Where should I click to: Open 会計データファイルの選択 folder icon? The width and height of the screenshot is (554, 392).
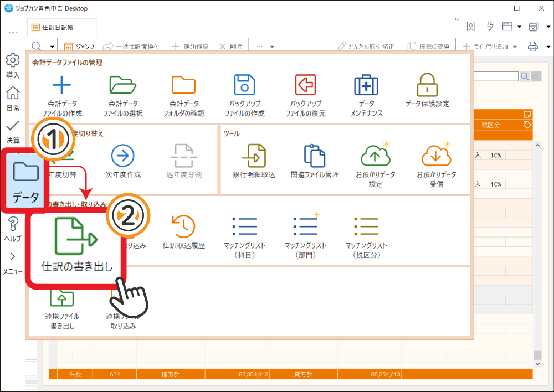pos(122,85)
